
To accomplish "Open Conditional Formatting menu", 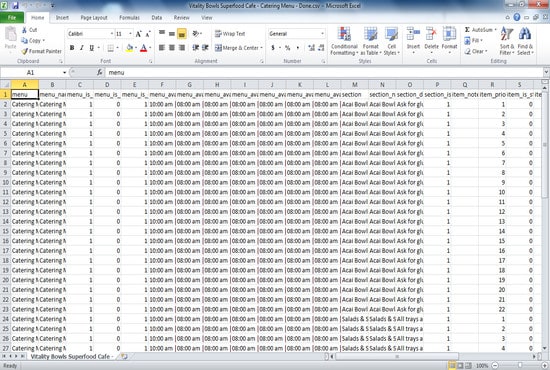I will click(x=344, y=41).
